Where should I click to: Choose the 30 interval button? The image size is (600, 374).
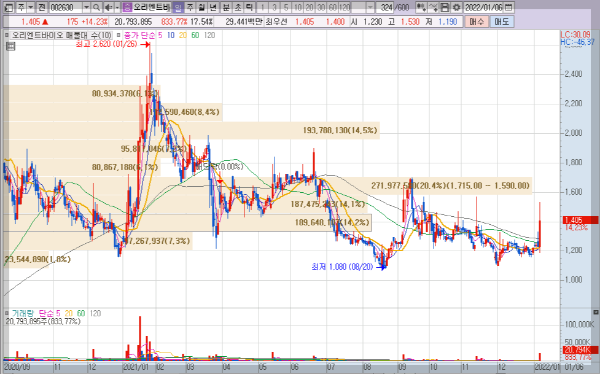pyautogui.click(x=321, y=7)
